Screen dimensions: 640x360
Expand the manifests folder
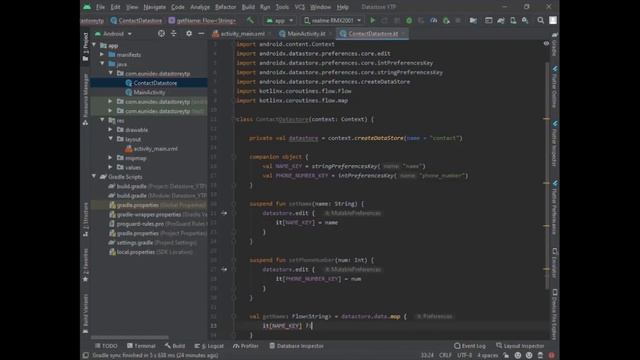tap(102, 54)
